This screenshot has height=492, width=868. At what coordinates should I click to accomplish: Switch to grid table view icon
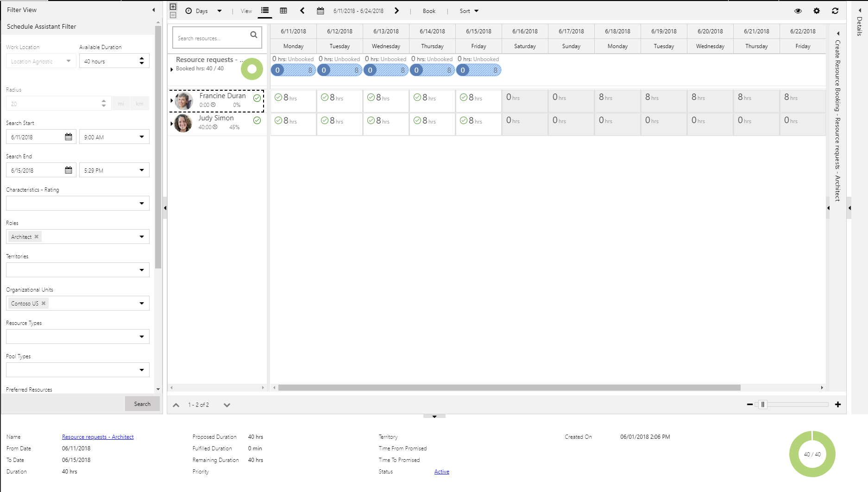click(x=283, y=11)
